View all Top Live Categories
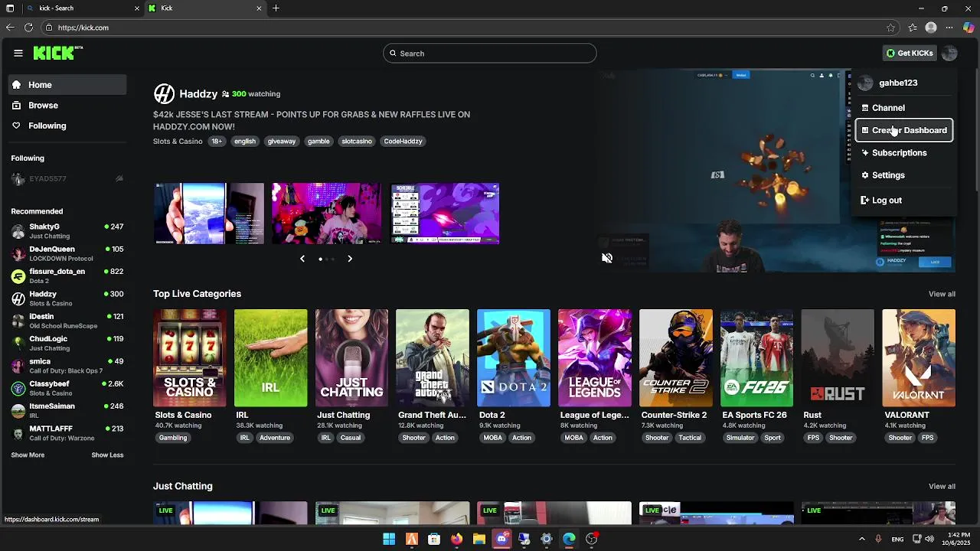This screenshot has height=551, width=980. pos(942,294)
